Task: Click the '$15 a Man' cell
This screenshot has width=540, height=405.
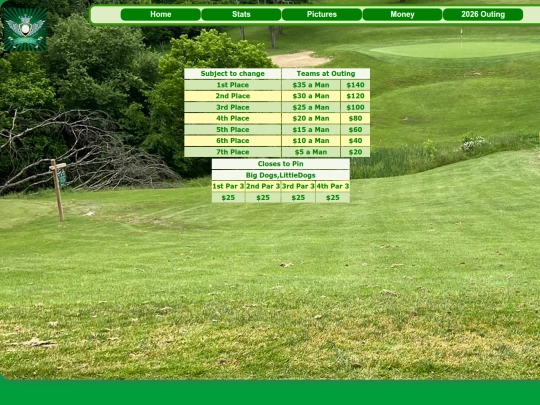Action: 311,130
